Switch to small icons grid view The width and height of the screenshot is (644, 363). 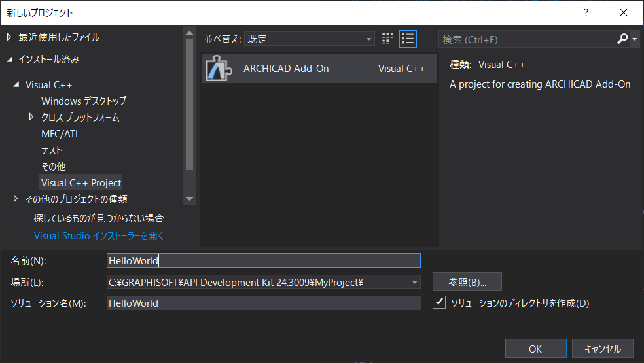tap(387, 39)
